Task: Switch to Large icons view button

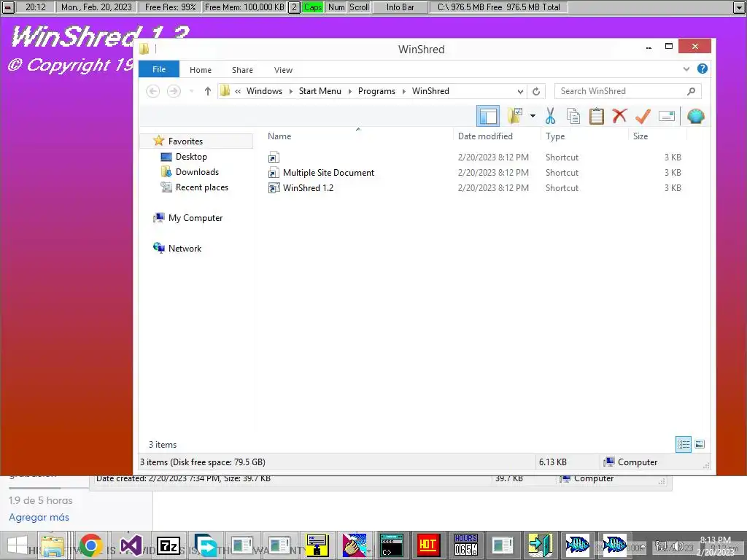Action: pos(700,444)
